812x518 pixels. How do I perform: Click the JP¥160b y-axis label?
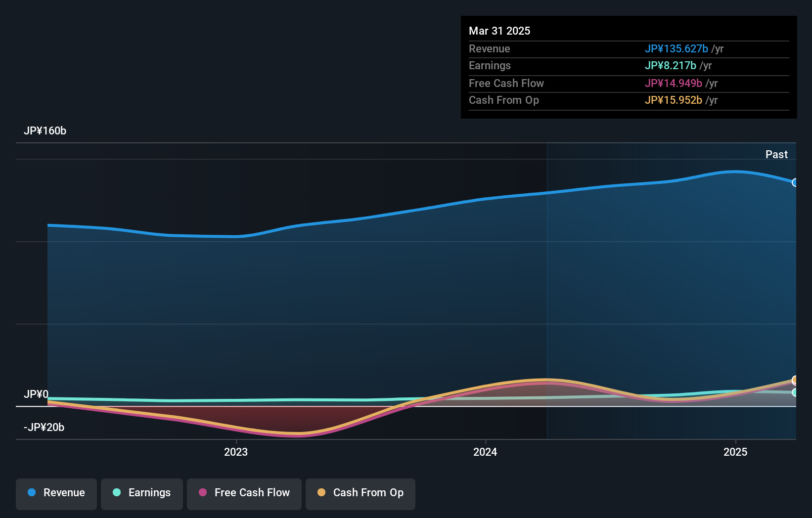(45, 130)
